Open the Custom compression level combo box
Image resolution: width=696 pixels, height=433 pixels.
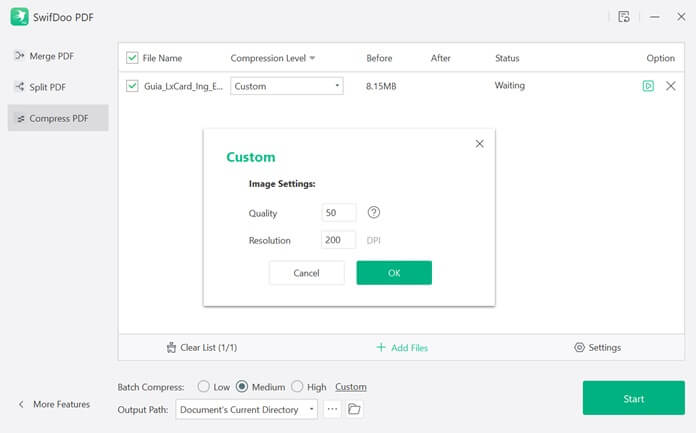click(x=287, y=86)
